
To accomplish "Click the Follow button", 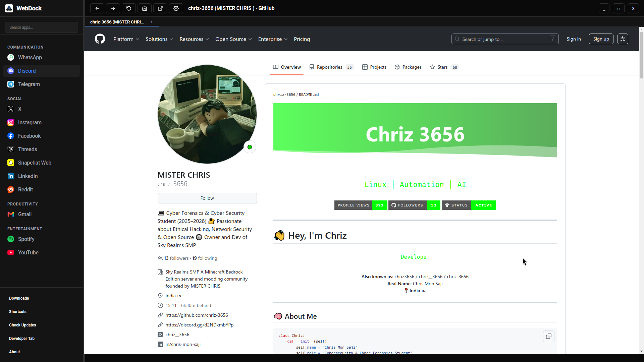I will (x=207, y=198).
